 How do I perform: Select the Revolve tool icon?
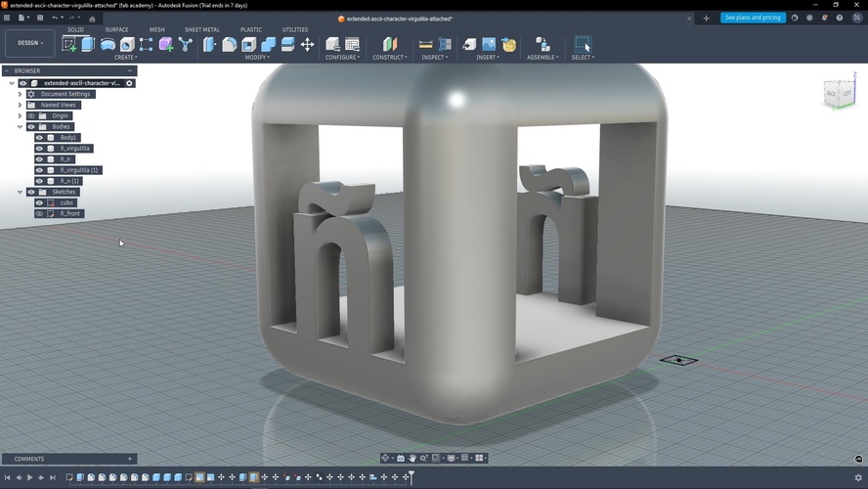point(108,45)
